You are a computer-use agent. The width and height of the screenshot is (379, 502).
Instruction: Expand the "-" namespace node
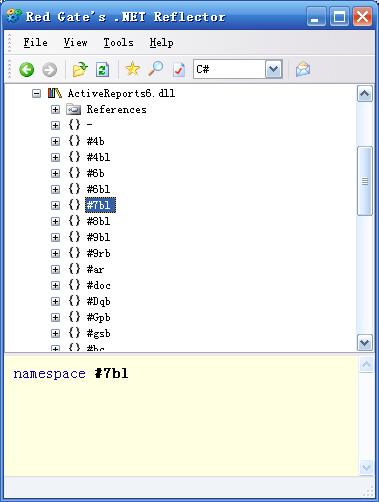(x=55, y=126)
